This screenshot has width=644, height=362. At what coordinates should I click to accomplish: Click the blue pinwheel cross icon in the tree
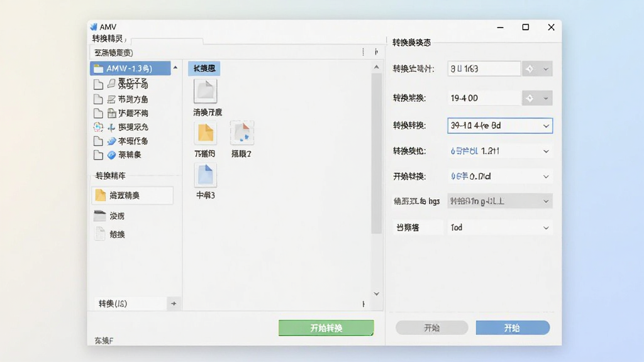[x=111, y=127]
